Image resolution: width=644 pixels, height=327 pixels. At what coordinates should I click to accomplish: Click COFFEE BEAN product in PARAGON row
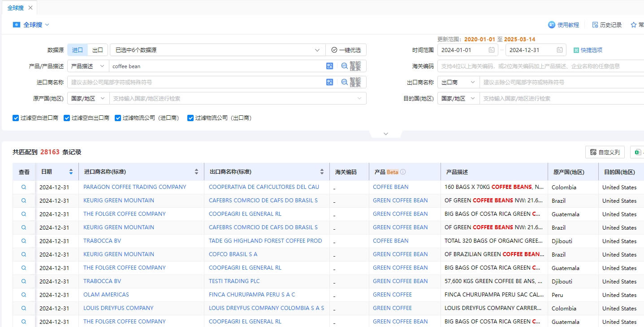pos(391,187)
